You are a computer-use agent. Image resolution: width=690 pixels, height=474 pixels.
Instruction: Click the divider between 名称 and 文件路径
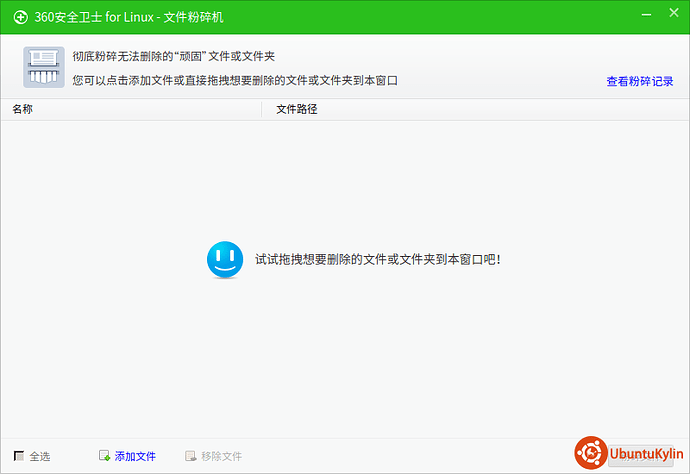point(261,110)
